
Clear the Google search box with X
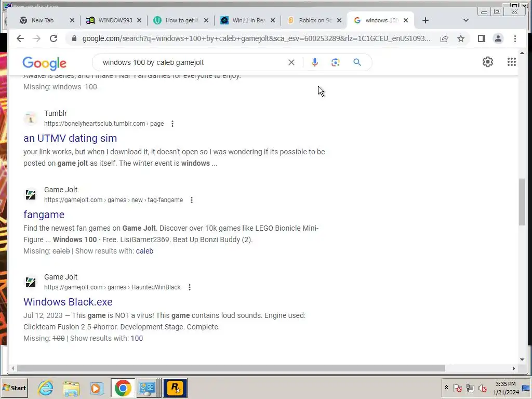coord(291,62)
